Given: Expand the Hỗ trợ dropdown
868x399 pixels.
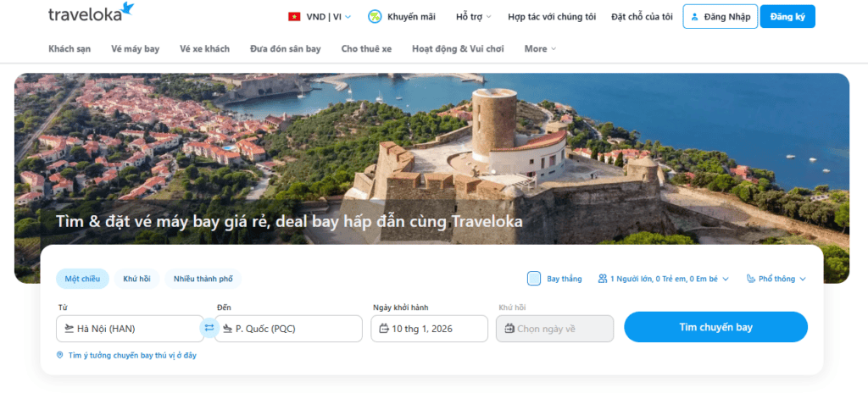Looking at the screenshot, I should point(474,17).
